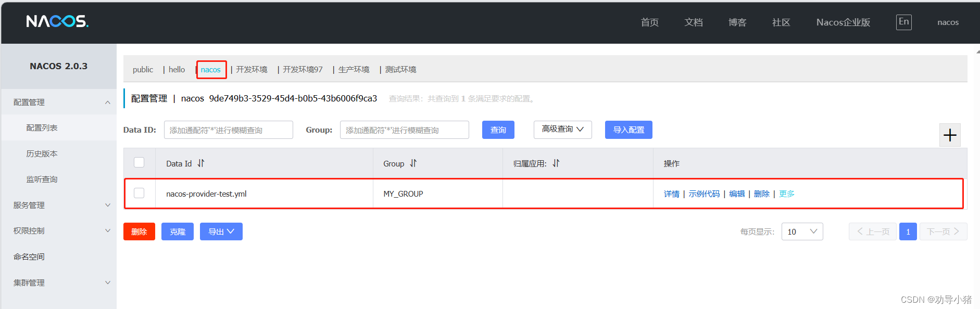The image size is (980, 309).
Task: Check the select-all checkbox in table header
Action: tap(139, 162)
